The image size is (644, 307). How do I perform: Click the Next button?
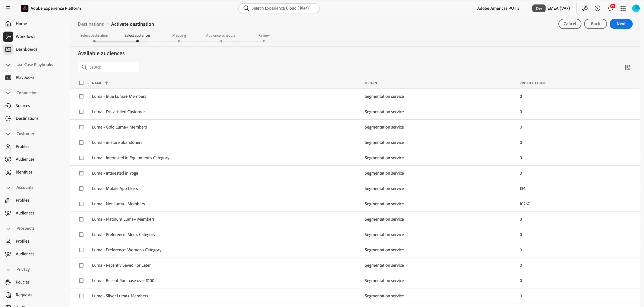pyautogui.click(x=621, y=24)
